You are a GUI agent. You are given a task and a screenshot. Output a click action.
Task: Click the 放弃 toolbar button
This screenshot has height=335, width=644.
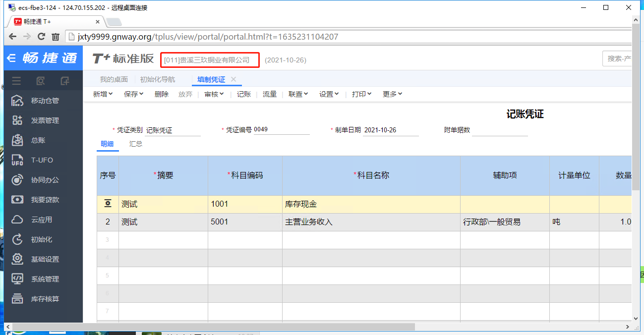tap(185, 94)
